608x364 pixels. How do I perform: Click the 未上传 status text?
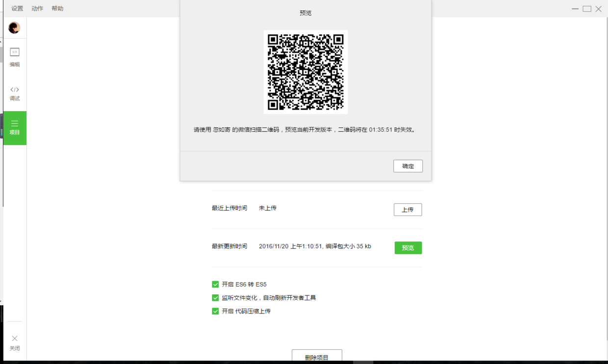(268, 208)
